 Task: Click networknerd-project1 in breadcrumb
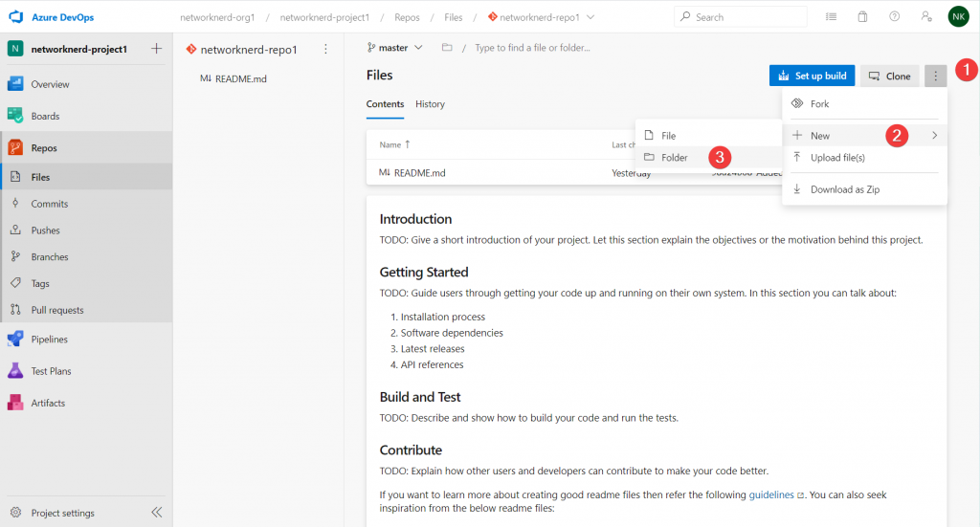(324, 17)
